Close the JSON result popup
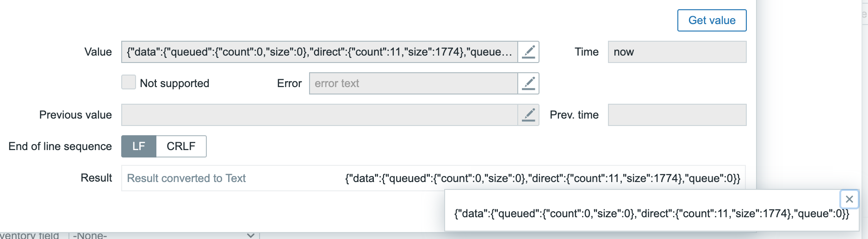The width and height of the screenshot is (868, 239). pyautogui.click(x=849, y=199)
